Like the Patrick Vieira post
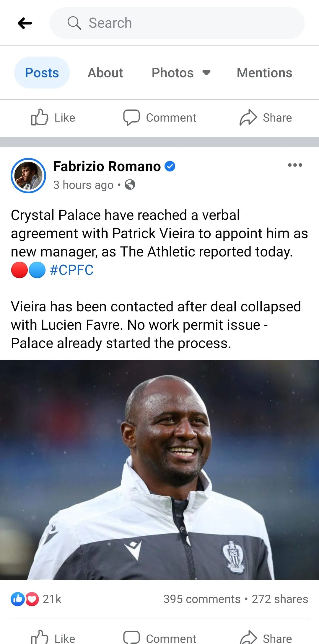Viewport: 319px width, 644px height. 53,638
